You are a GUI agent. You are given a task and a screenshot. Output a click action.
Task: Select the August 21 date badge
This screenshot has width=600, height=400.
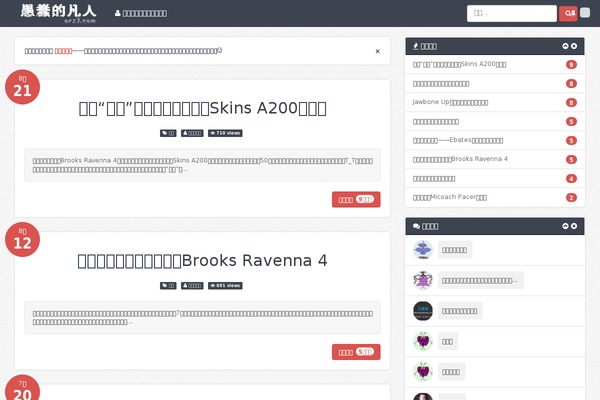click(23, 87)
